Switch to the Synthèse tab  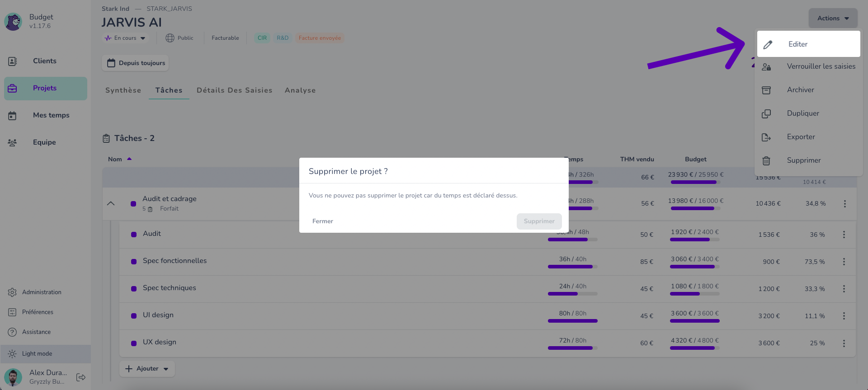pyautogui.click(x=123, y=90)
